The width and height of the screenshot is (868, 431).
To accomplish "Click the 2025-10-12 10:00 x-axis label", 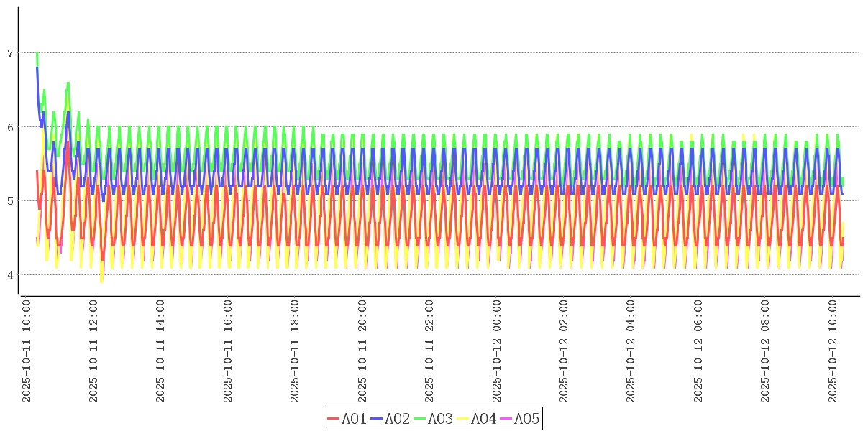I will click(833, 352).
